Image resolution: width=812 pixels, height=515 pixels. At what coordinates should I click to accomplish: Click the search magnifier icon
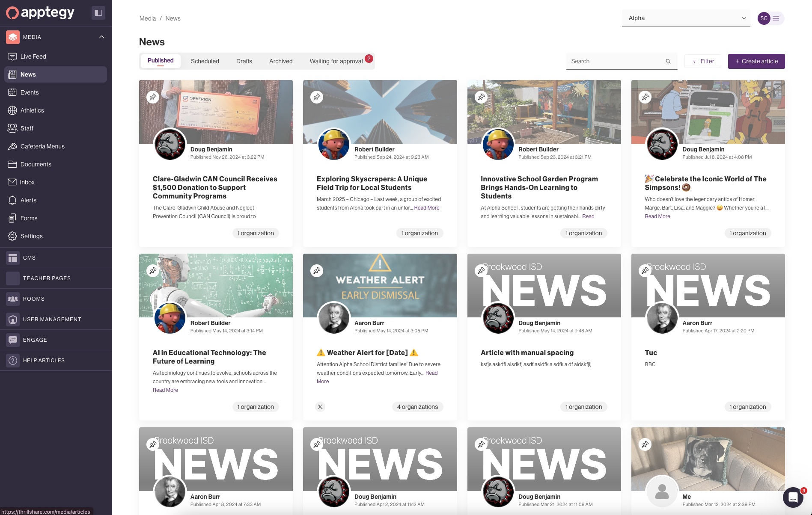click(x=668, y=61)
